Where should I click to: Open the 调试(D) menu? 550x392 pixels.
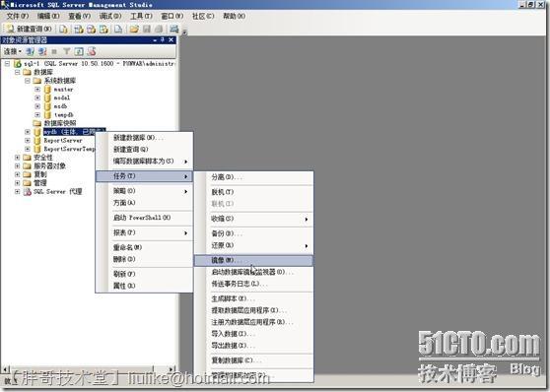pyautogui.click(x=110, y=16)
